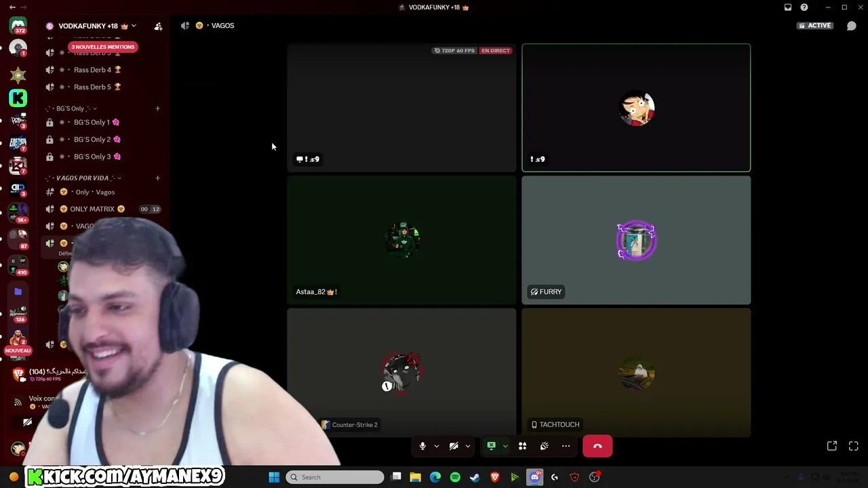Open Discord home direct messages
868x488 pixels.
click(18, 26)
